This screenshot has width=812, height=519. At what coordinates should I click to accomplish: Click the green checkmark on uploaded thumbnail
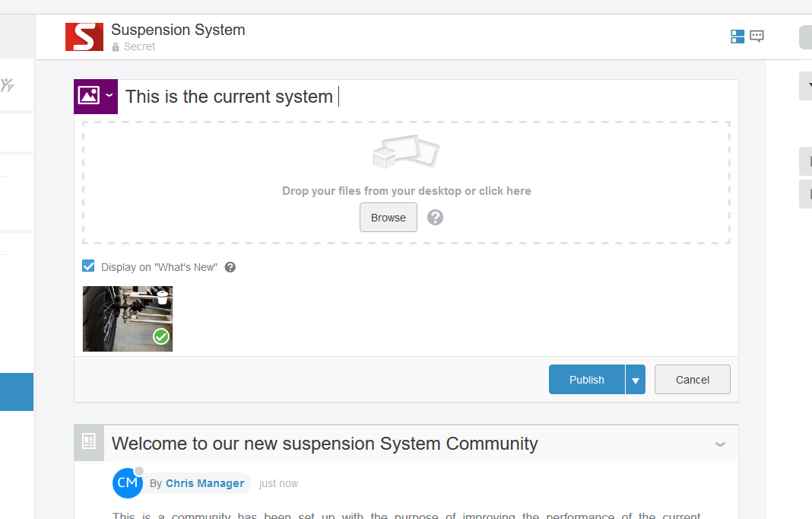coord(161,336)
